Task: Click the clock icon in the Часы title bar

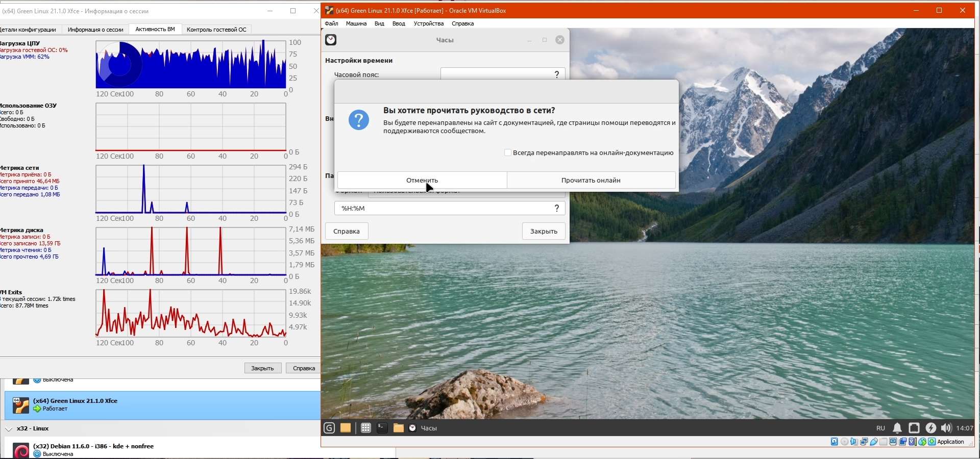Action: tap(331, 40)
